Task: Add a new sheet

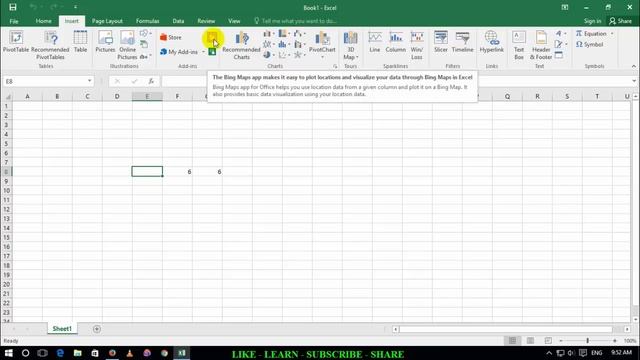Action: tap(97, 329)
